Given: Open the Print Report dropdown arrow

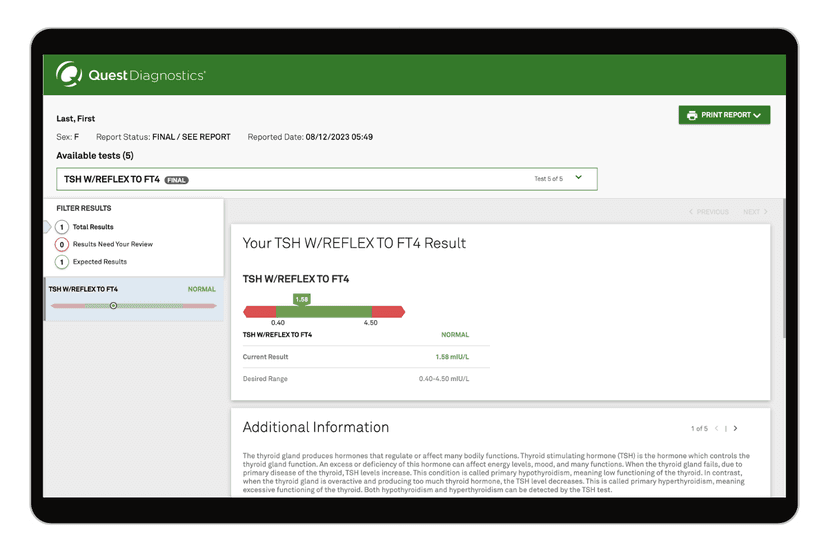Looking at the screenshot, I should [758, 116].
